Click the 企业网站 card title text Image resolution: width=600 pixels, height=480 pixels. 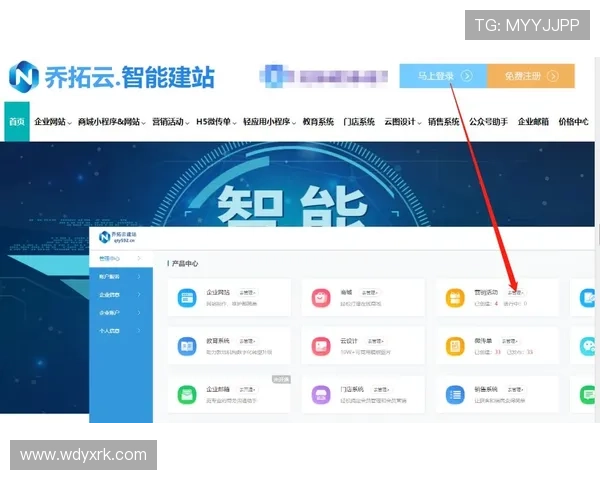coord(218,292)
